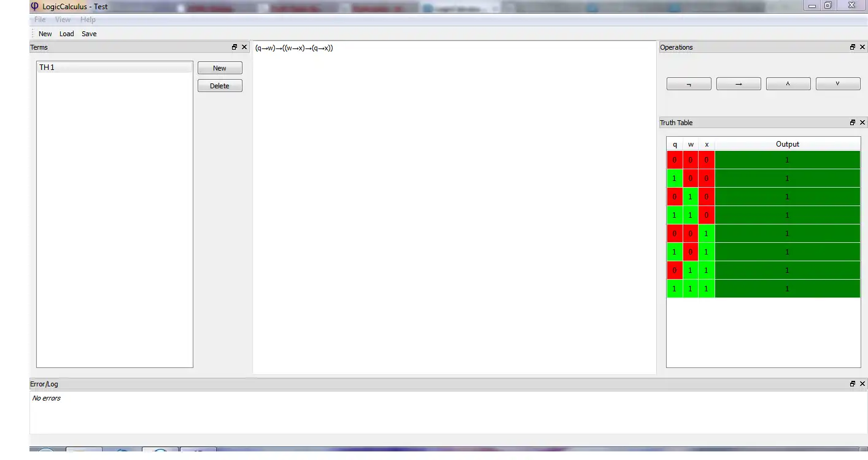Float the Operations panel
868x460 pixels.
(x=853, y=47)
